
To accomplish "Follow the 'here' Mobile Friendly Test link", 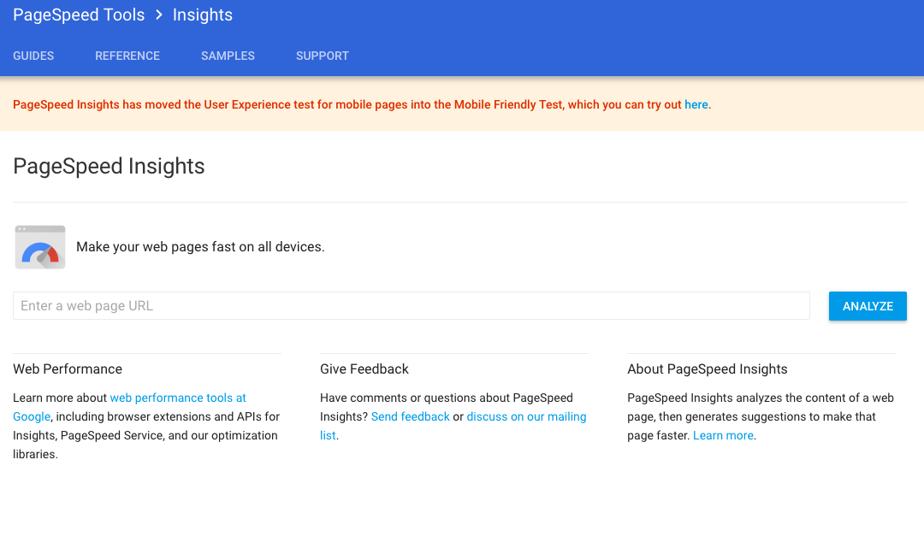I will (x=696, y=105).
